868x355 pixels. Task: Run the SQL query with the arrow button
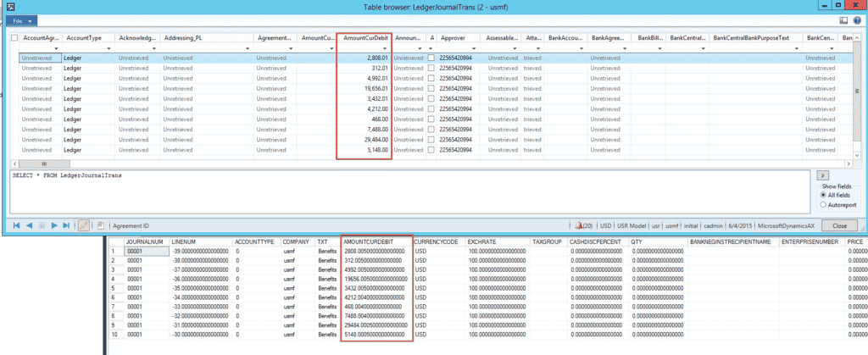(821, 175)
